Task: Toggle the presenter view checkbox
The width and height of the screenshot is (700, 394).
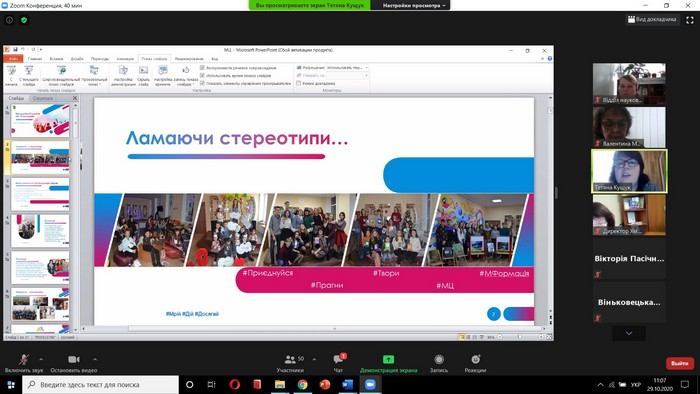Action: point(298,83)
